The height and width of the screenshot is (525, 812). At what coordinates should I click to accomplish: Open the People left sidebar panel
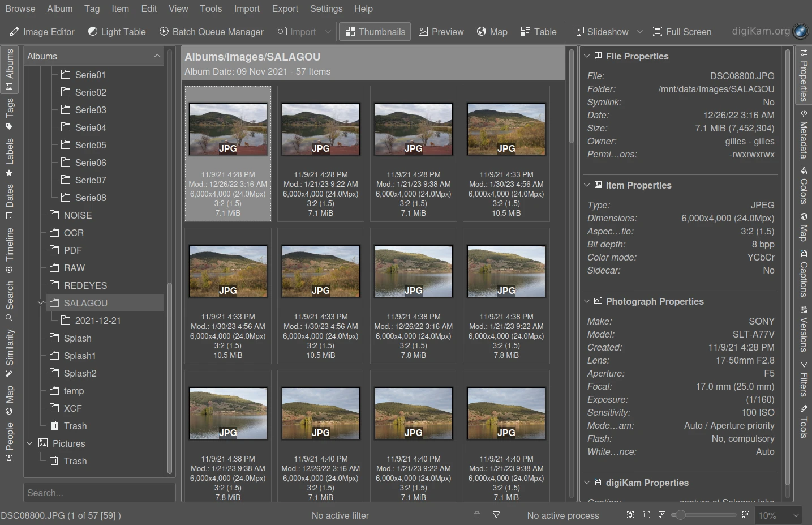pos(9,442)
